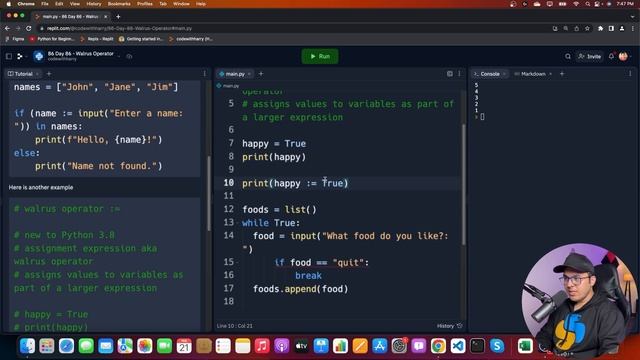Open Chrome File menu
Image resolution: width=640 pixels, height=360 pixels.
45,4
